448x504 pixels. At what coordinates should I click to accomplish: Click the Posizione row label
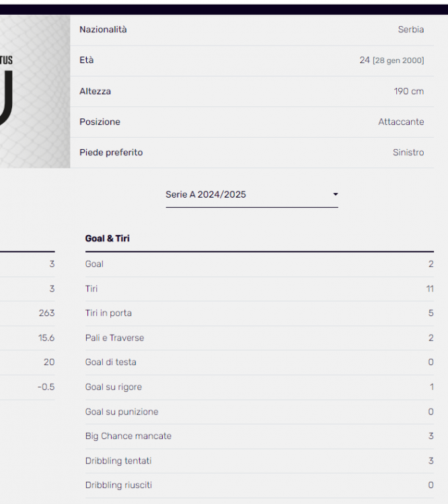tap(100, 122)
